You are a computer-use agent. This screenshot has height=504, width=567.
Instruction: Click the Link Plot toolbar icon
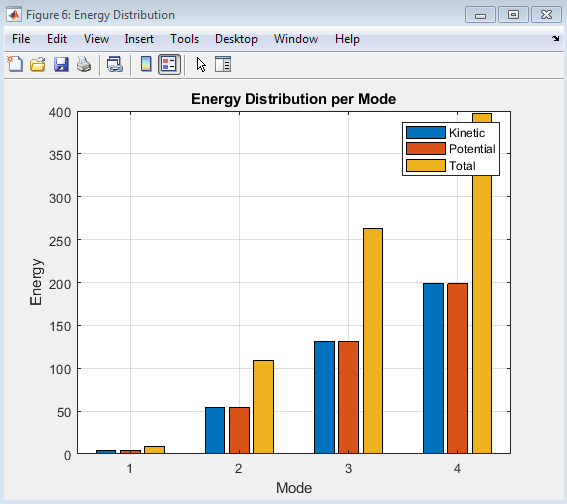point(115,65)
